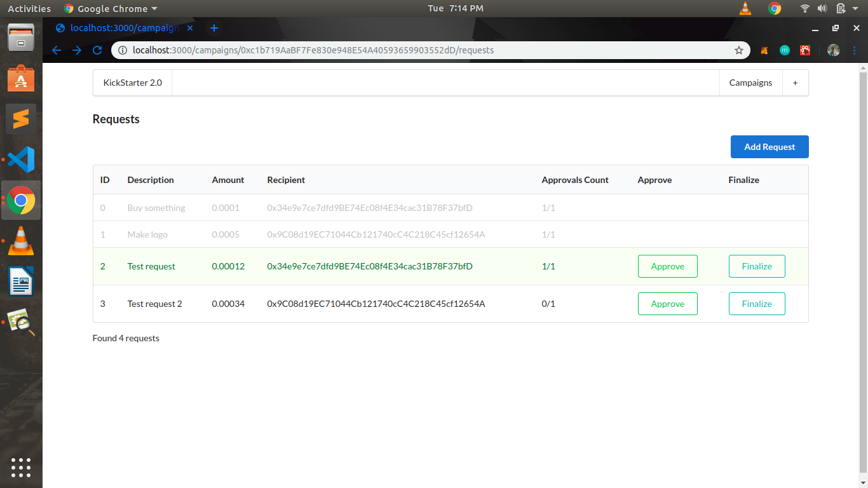Screen dimensions: 868x488
Task: Open image viewer app in dock
Action: point(21,322)
